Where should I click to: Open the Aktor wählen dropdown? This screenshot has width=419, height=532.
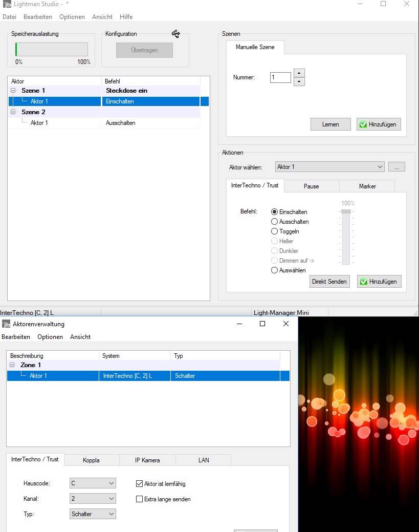[329, 167]
